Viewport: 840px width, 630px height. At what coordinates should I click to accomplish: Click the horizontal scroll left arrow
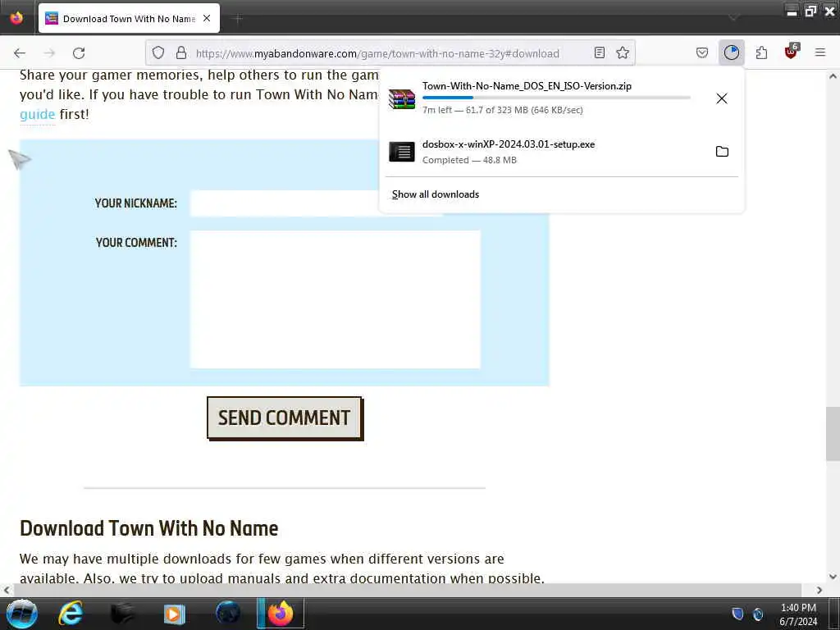tap(7, 590)
